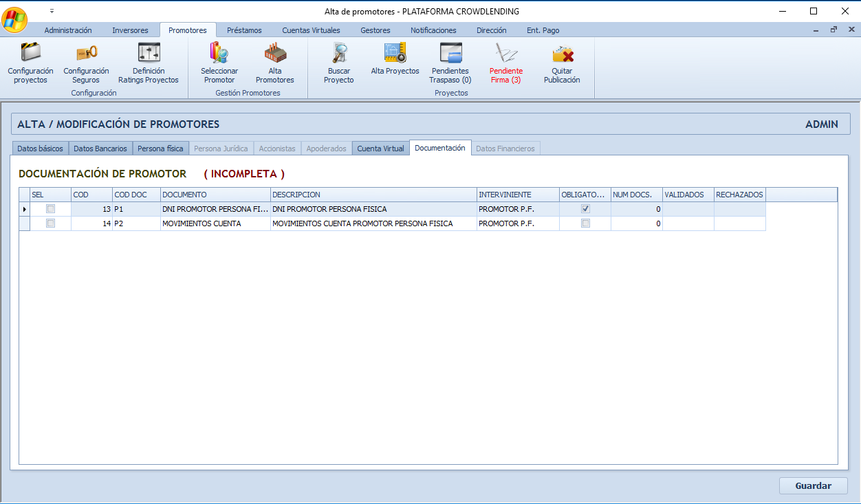Open the Administración ribbon tab

point(68,30)
